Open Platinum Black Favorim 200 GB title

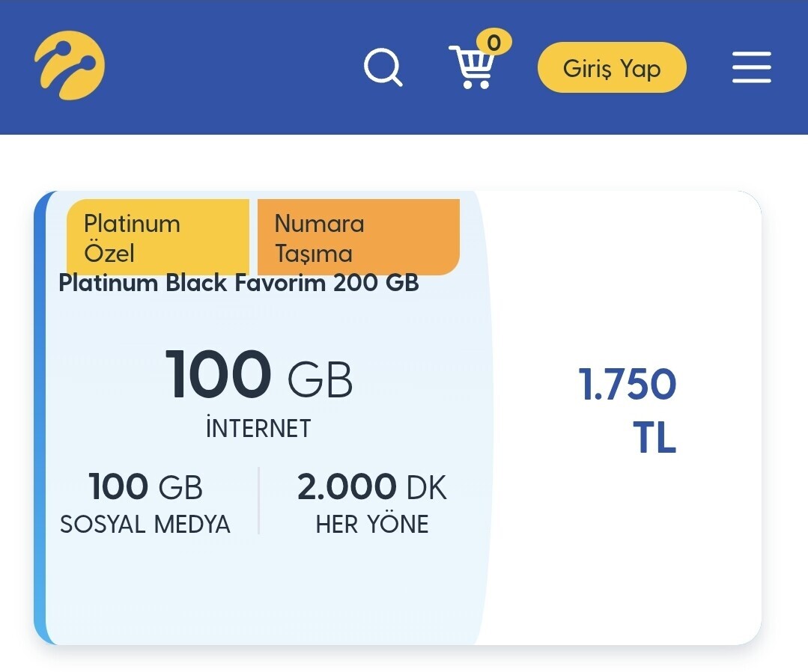pos(239,283)
